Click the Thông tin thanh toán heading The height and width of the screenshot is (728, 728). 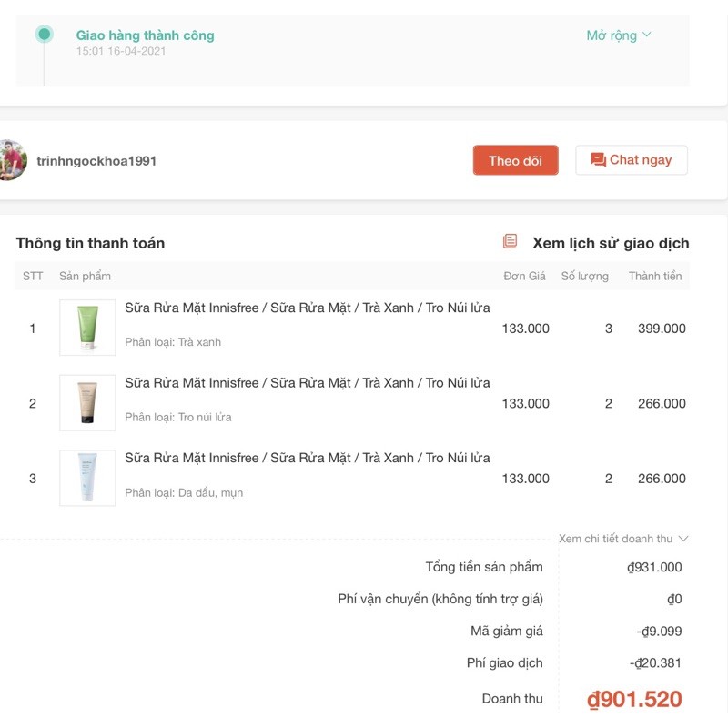tap(90, 243)
